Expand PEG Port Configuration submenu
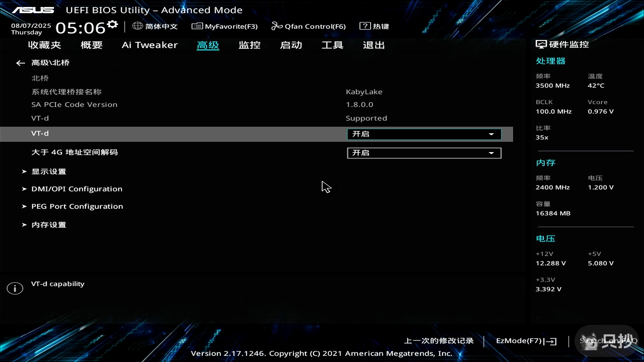Image resolution: width=644 pixels, height=362 pixels. pos(77,206)
